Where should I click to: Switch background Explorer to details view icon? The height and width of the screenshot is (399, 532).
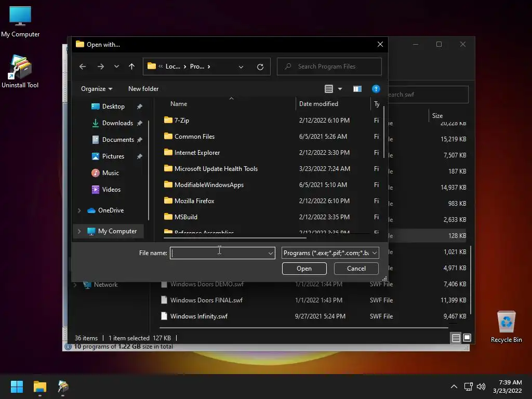(456, 338)
